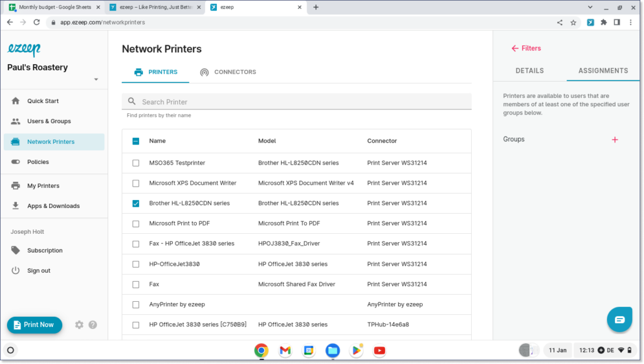This screenshot has height=364, width=644.
Task: Click the Model column header
Action: click(267, 141)
